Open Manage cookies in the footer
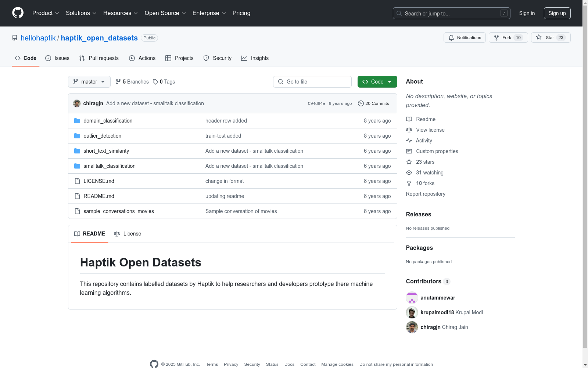 point(337,364)
